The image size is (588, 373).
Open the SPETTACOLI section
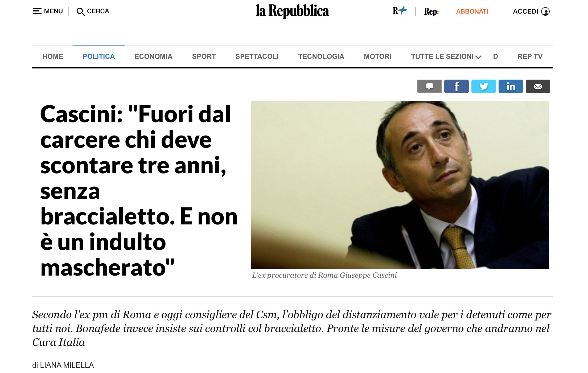pos(257,56)
